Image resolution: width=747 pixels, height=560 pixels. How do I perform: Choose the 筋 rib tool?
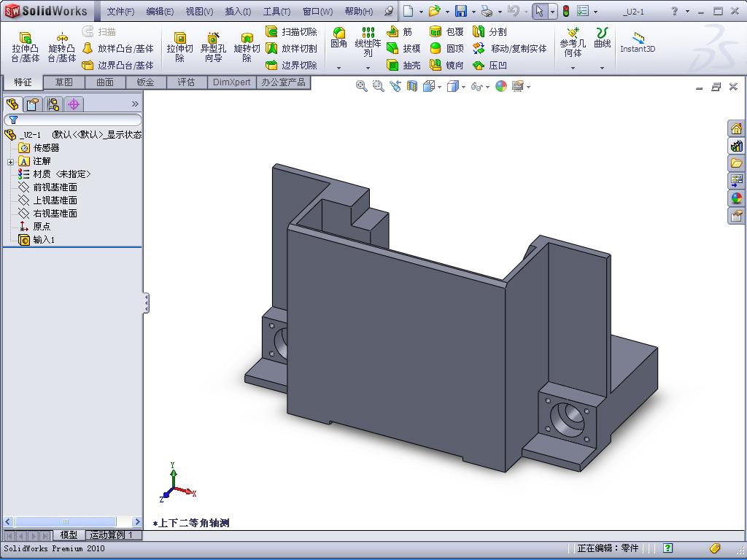[399, 31]
